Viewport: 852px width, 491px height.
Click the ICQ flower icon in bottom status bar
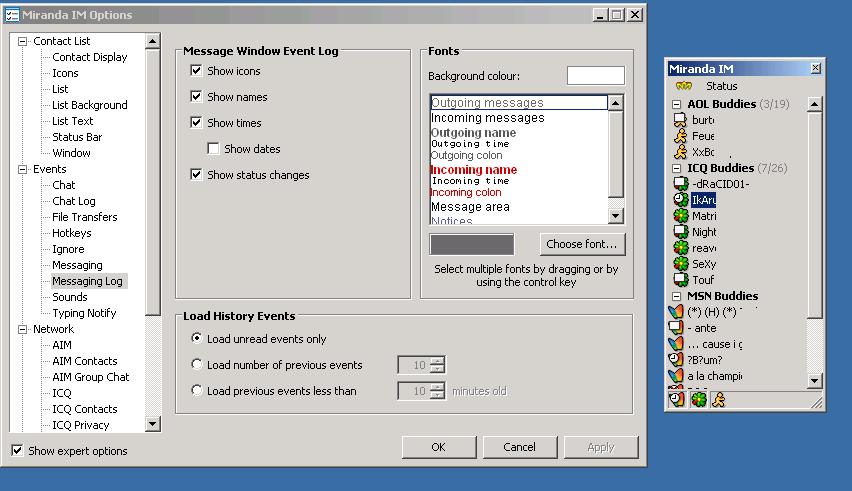pyautogui.click(x=699, y=400)
